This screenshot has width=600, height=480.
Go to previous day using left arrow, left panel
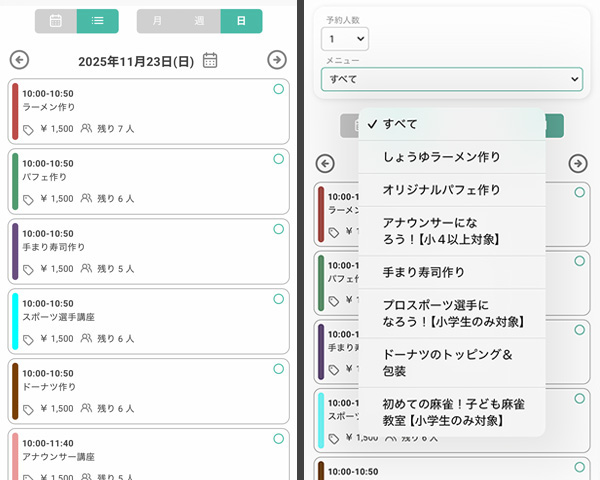[19, 60]
